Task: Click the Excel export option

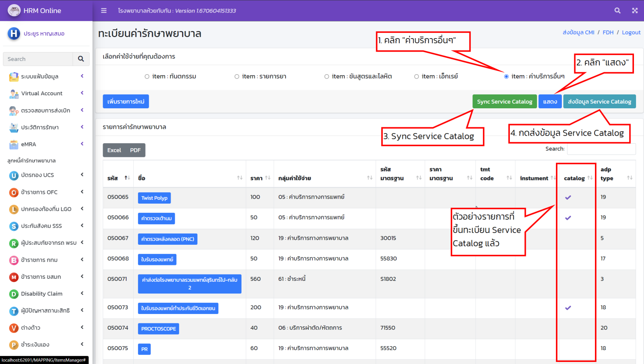Action: click(114, 150)
